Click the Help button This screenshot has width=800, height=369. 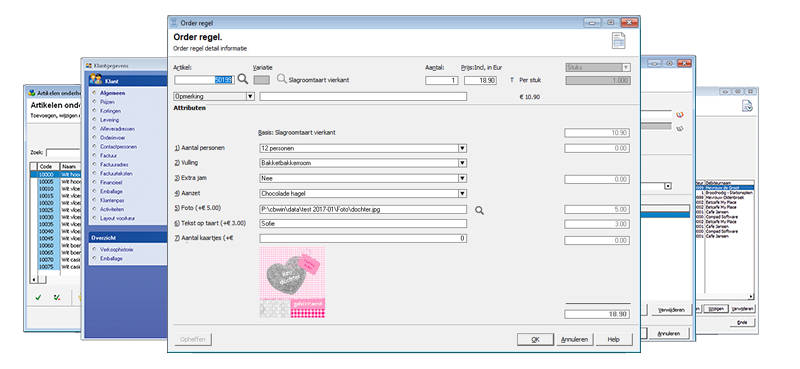click(614, 339)
